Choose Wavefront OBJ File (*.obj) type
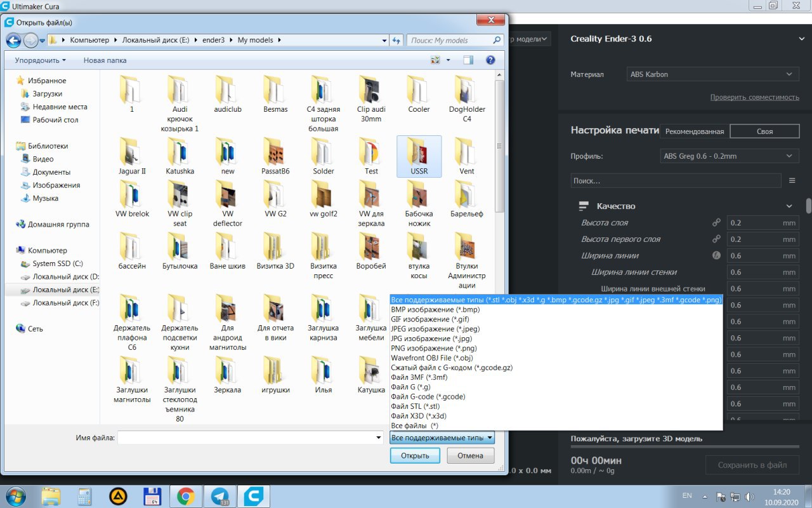The width and height of the screenshot is (812, 508). pos(432,358)
